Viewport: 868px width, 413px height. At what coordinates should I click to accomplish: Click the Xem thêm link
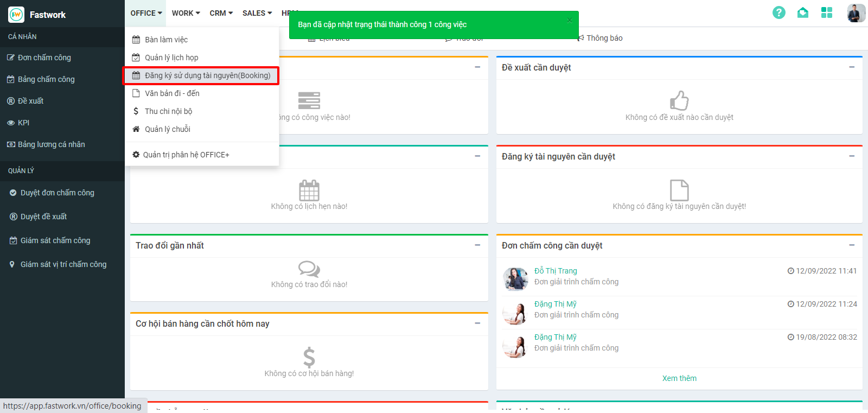point(679,378)
